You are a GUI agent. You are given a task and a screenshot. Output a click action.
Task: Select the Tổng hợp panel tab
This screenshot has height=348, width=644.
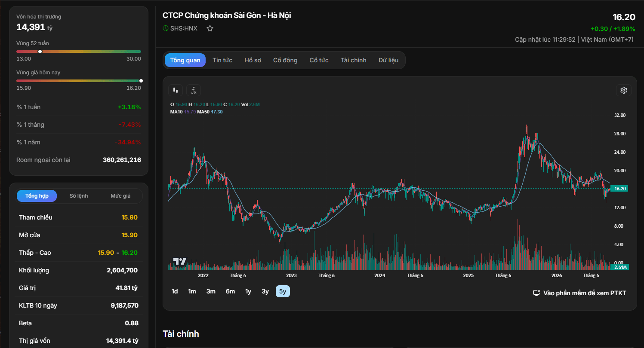[37, 196]
